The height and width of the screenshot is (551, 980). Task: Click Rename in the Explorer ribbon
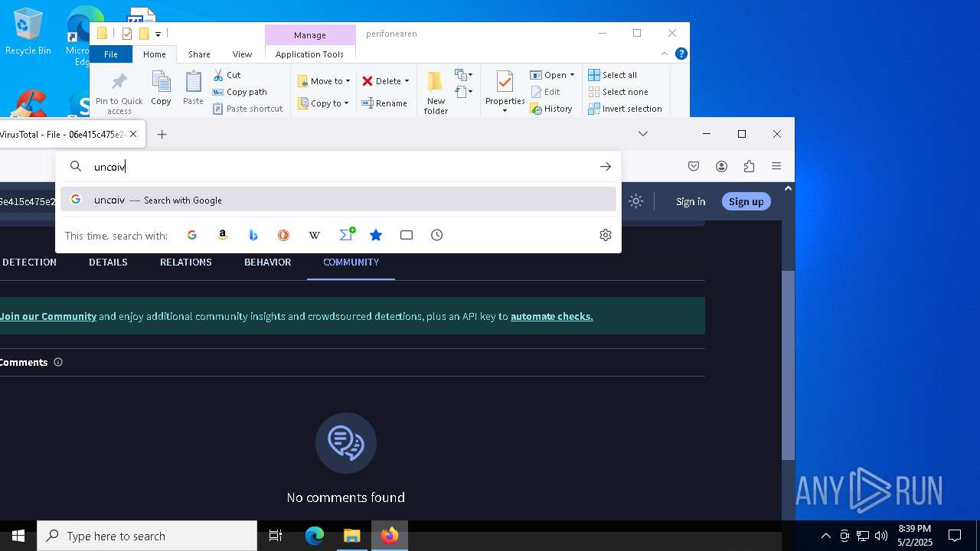click(384, 103)
